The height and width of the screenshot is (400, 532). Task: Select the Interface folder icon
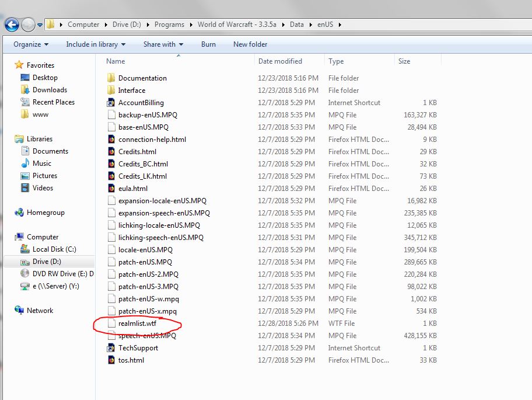[x=111, y=90]
